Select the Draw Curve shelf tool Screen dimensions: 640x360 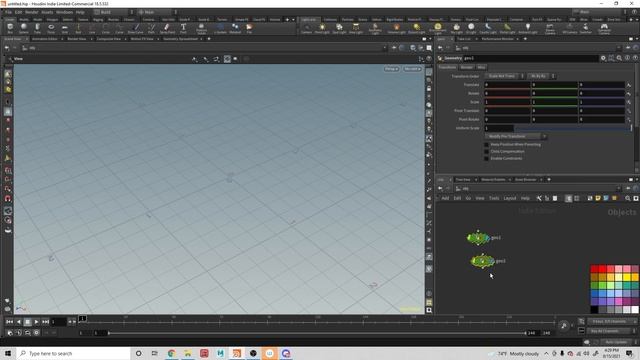pos(136,28)
